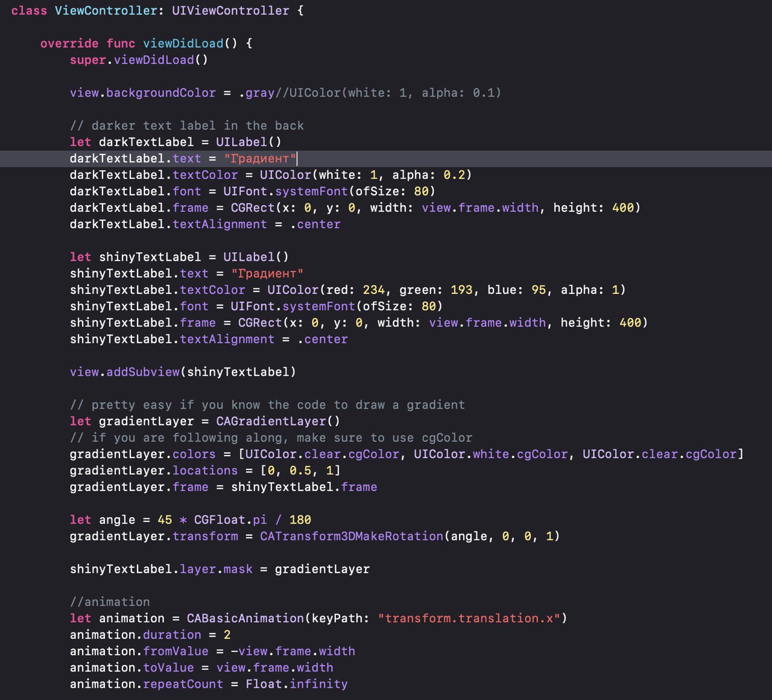Click the 'darkTextLabel.textAlignment = .center' line
This screenshot has height=700, width=772.
[x=205, y=224]
